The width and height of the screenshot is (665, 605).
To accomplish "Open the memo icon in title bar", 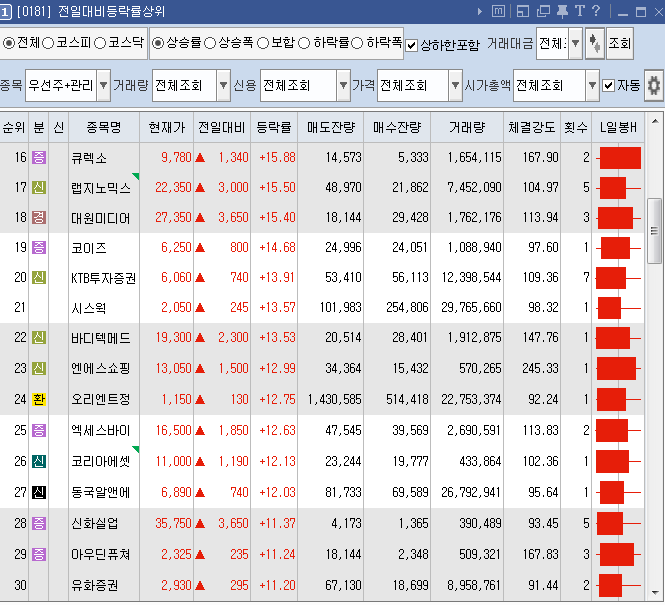I will tap(498, 11).
